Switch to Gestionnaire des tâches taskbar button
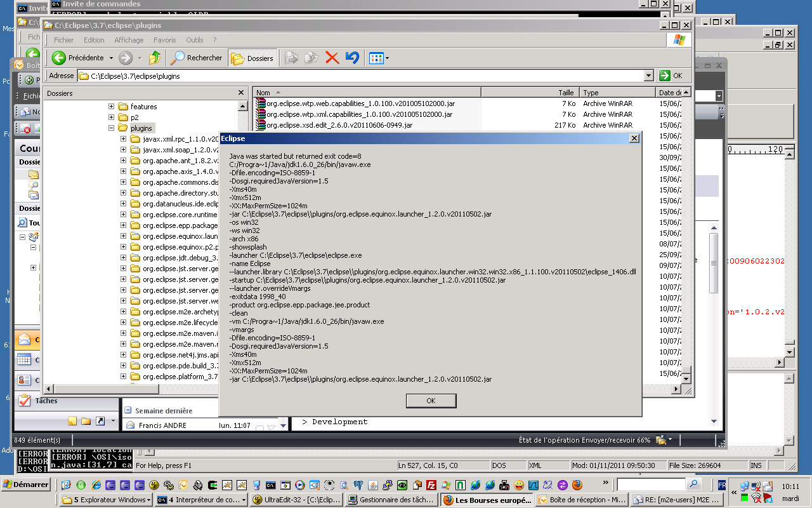The height and width of the screenshot is (508, 812). [x=391, y=500]
